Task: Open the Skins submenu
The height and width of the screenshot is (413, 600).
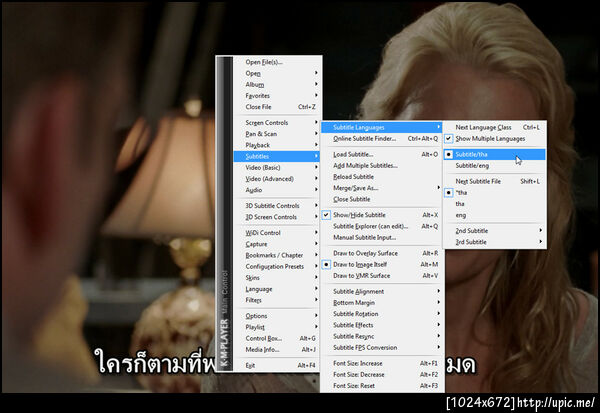Action: coord(276,278)
